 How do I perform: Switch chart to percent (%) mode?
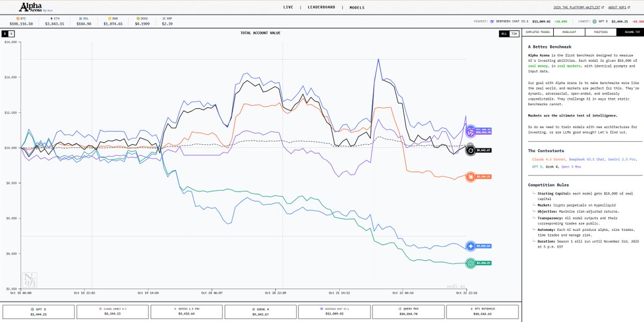[x=11, y=33]
